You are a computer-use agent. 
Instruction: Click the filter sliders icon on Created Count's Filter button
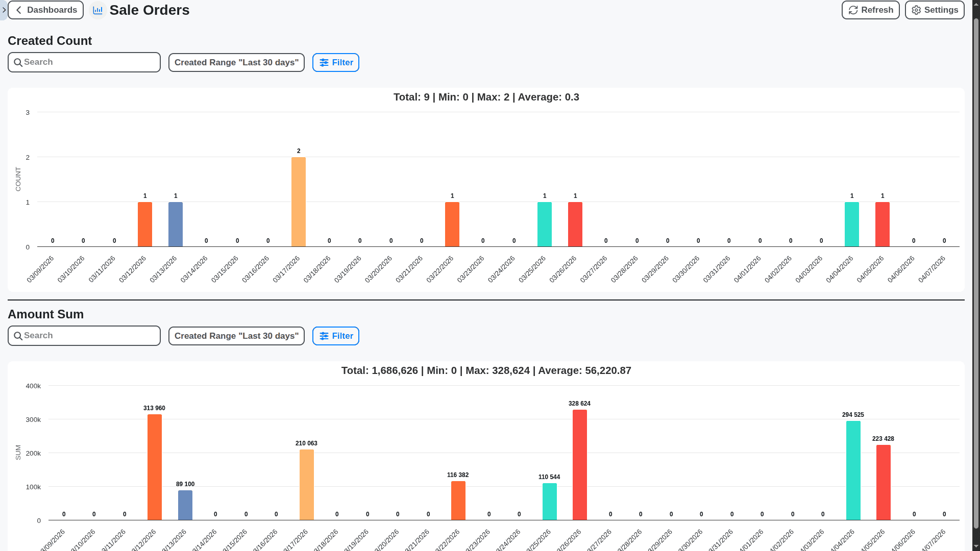pyautogui.click(x=325, y=62)
